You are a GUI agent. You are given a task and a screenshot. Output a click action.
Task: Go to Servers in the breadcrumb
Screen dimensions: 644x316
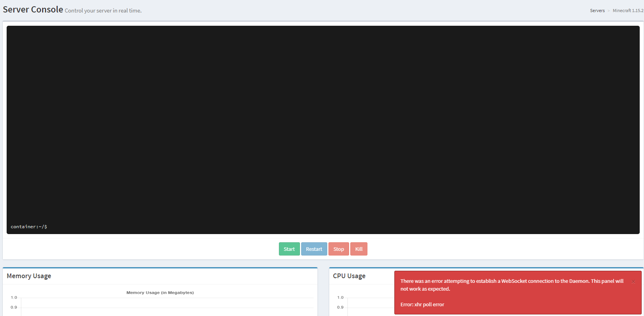pos(597,11)
